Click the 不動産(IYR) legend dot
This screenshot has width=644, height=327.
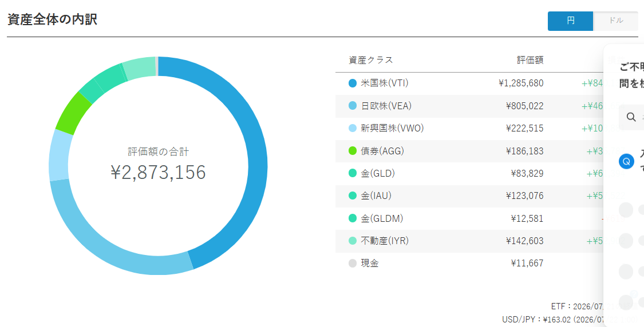pyautogui.click(x=353, y=241)
